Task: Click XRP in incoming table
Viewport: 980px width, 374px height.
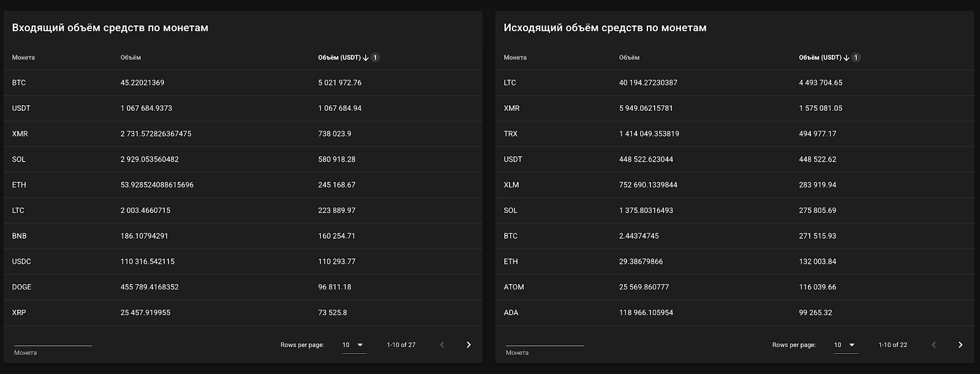Action: point(19,313)
